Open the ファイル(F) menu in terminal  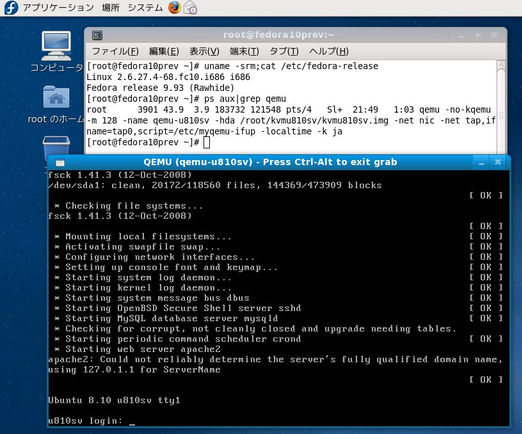coord(115,51)
